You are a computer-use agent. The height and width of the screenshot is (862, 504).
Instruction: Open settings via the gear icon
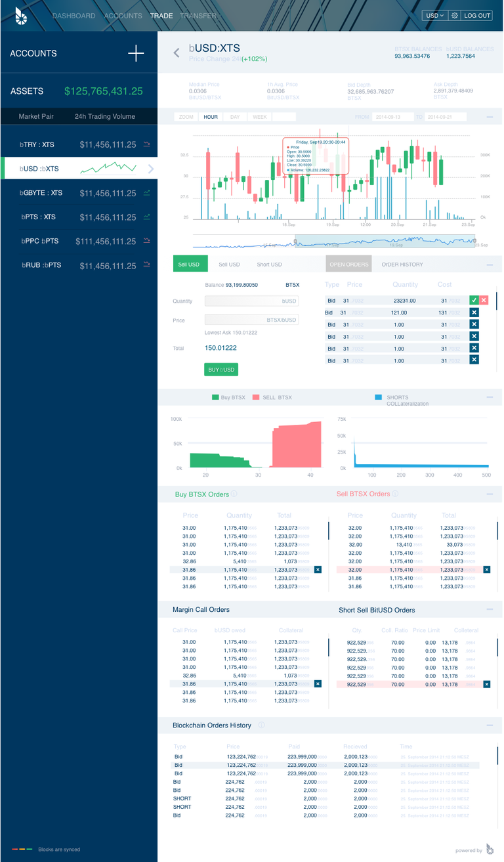(454, 15)
